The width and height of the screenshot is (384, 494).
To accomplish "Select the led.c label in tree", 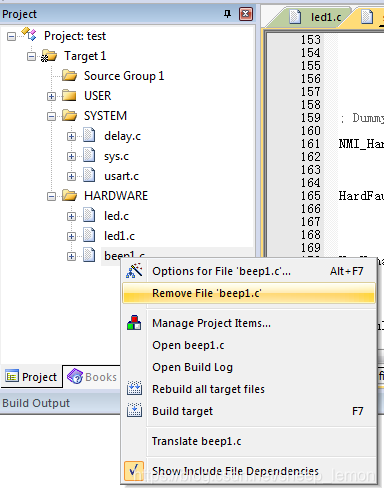I will (116, 216).
